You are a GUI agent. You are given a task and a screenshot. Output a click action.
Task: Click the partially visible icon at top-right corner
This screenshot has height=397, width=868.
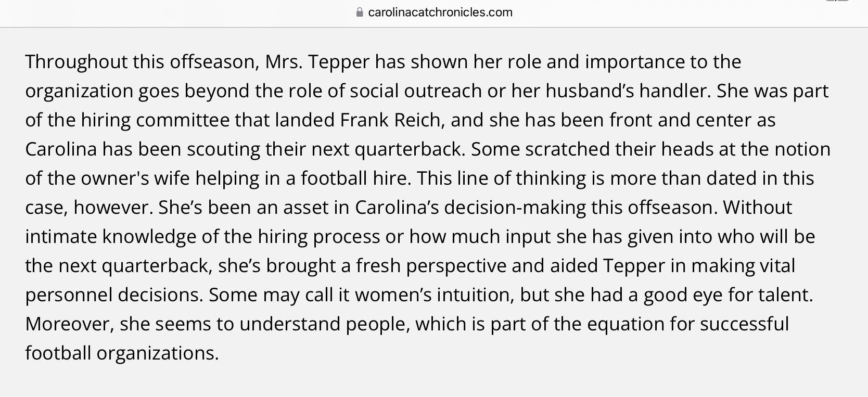[x=837, y=1]
